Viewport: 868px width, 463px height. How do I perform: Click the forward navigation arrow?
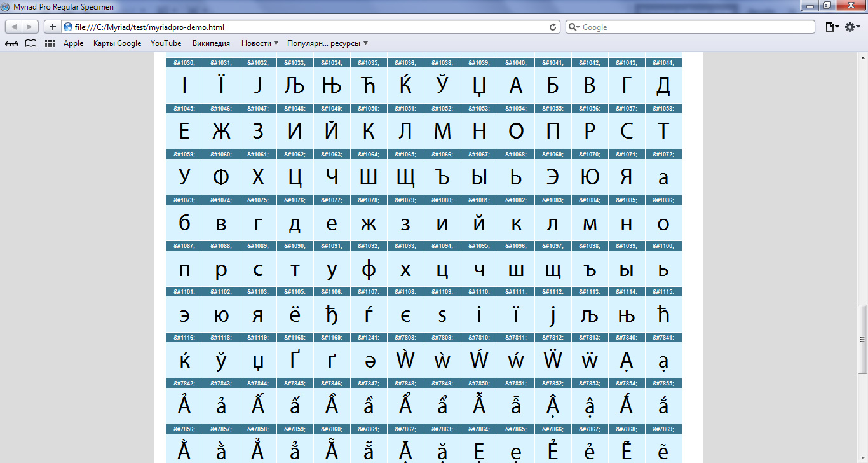coord(30,27)
